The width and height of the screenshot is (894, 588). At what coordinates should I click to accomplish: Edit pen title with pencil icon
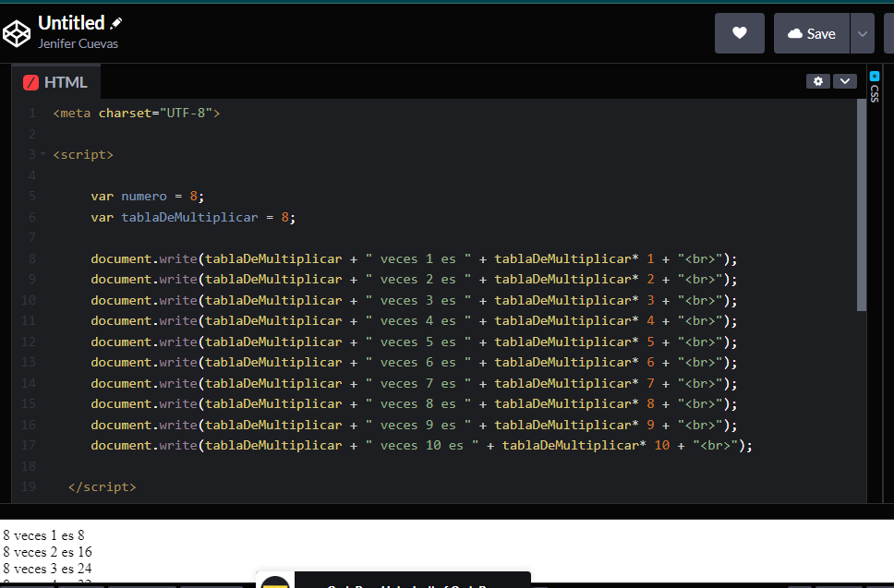(116, 23)
